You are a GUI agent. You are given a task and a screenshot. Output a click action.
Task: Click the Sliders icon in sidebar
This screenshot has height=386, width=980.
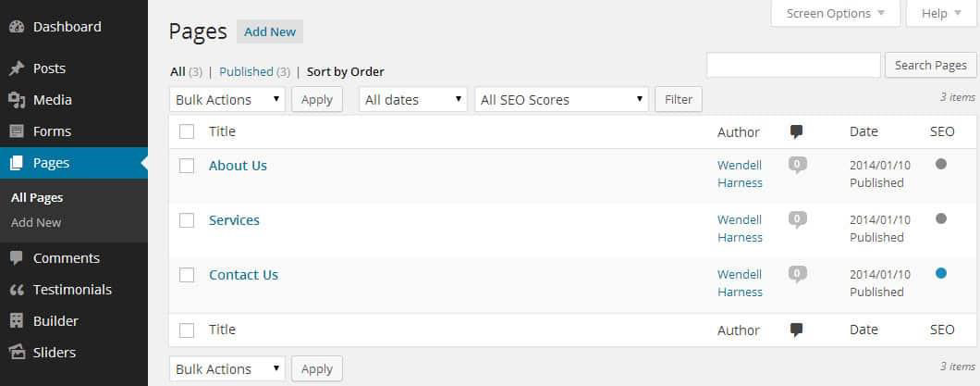coord(17,353)
